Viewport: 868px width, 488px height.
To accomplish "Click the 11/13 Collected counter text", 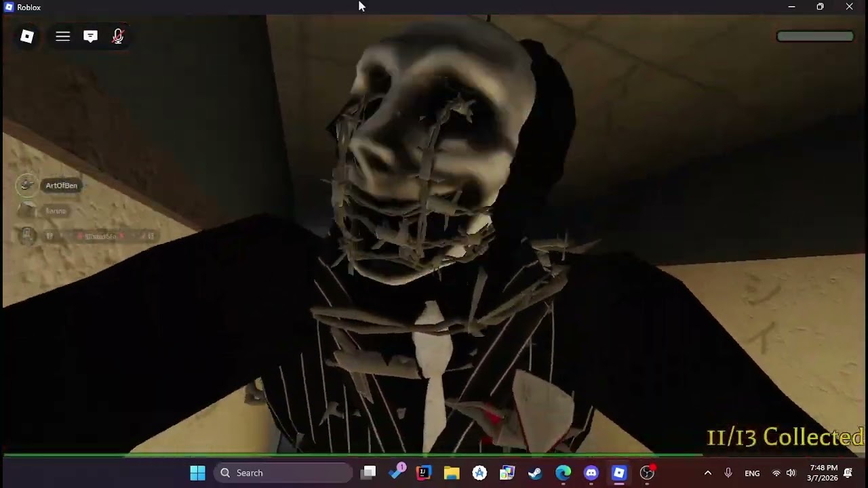I will [x=785, y=437].
